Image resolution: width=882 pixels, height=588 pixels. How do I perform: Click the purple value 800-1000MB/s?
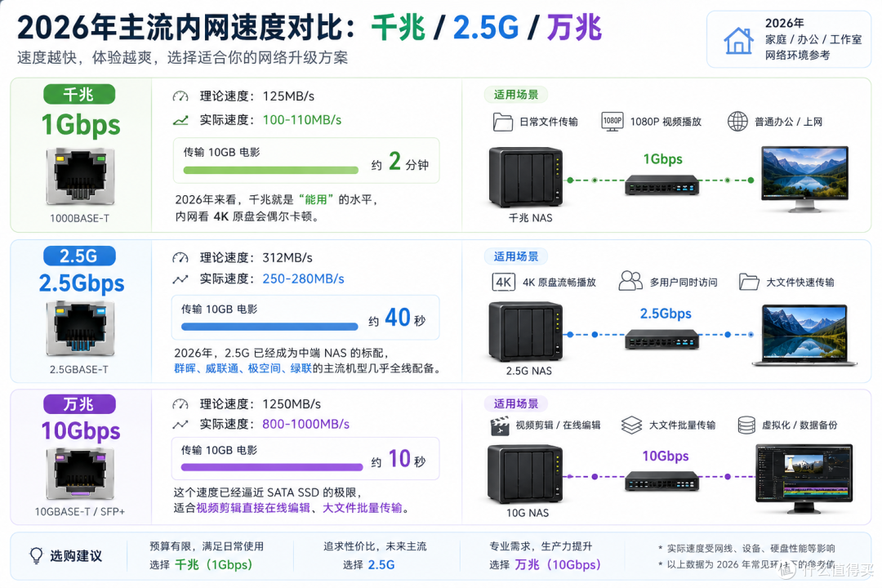306,424
